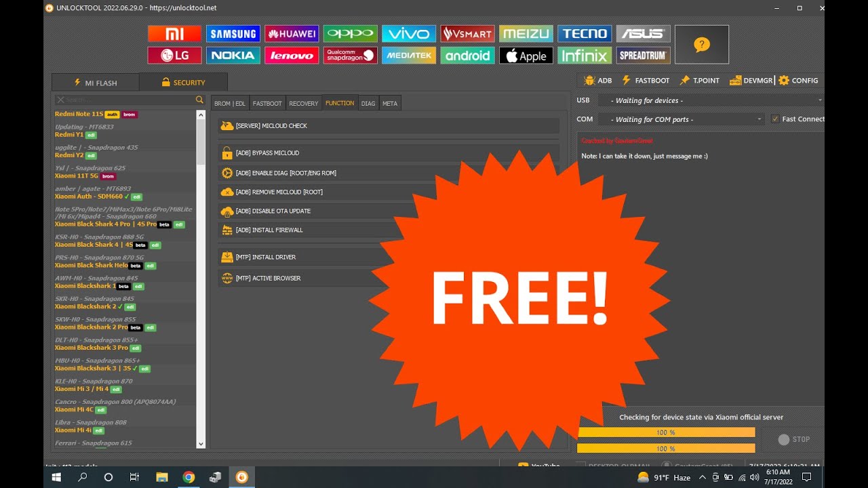Select the OPPO brand logo
Image resolution: width=868 pixels, height=488 pixels.
coord(350,34)
